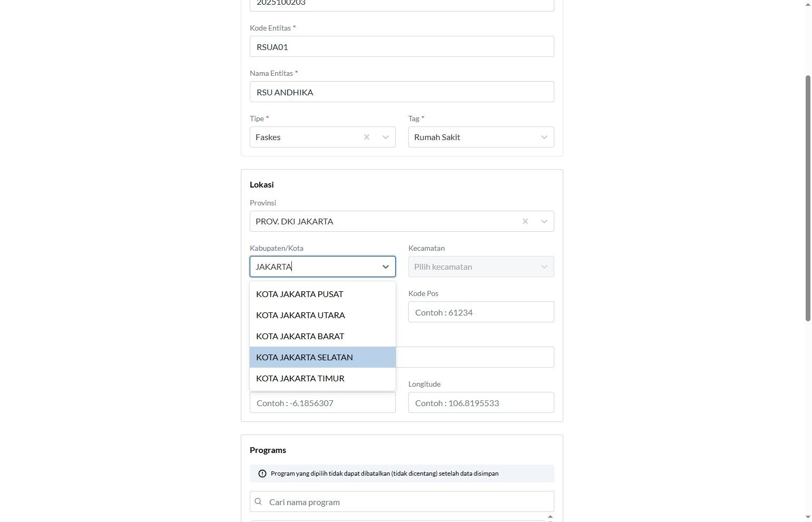Choose KOTA JAKARTA UTARA from list
Screen dimensions: 812x522
[322, 315]
